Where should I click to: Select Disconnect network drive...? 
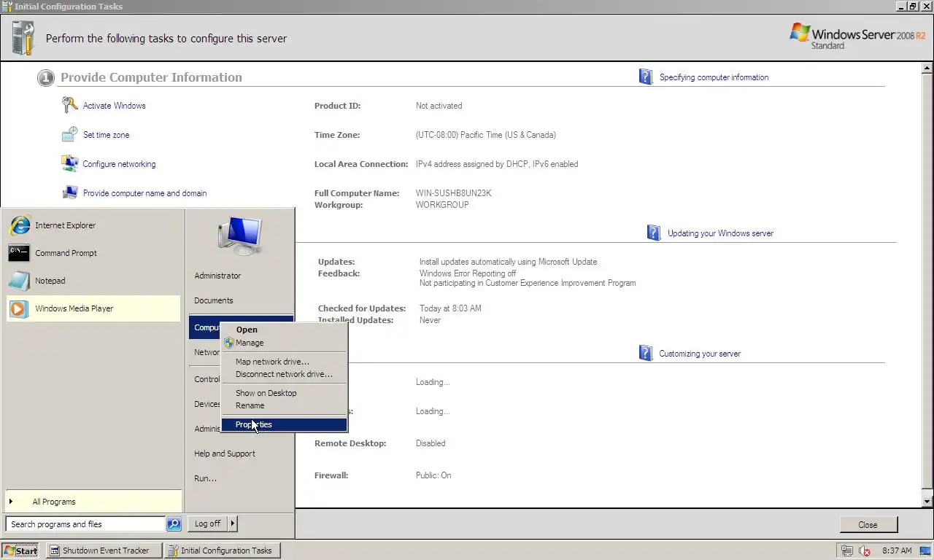(285, 374)
